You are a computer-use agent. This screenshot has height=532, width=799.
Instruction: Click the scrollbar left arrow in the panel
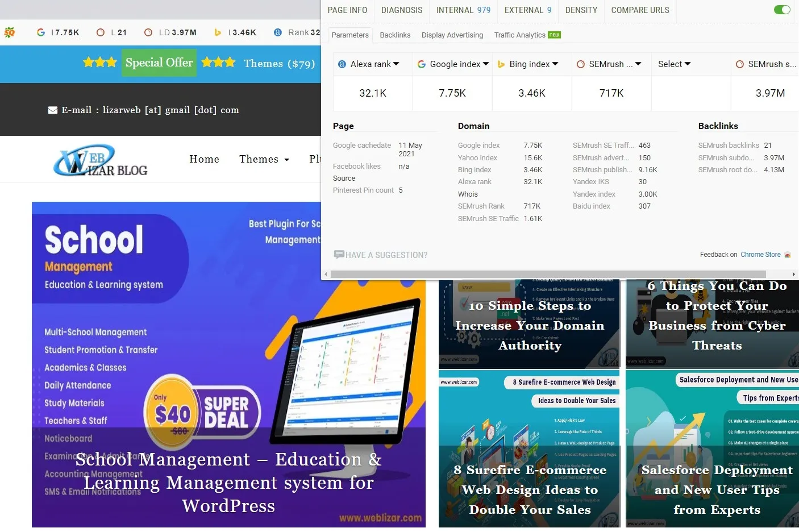[326, 274]
